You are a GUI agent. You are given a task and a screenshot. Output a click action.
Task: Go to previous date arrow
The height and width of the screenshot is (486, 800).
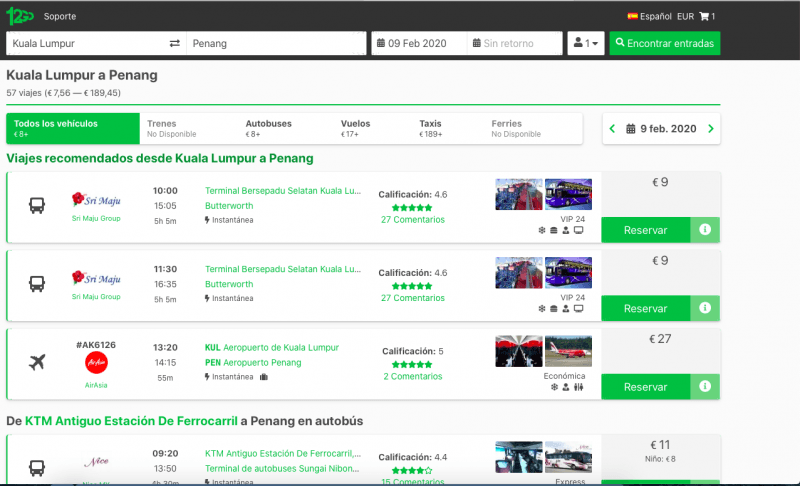pos(612,129)
